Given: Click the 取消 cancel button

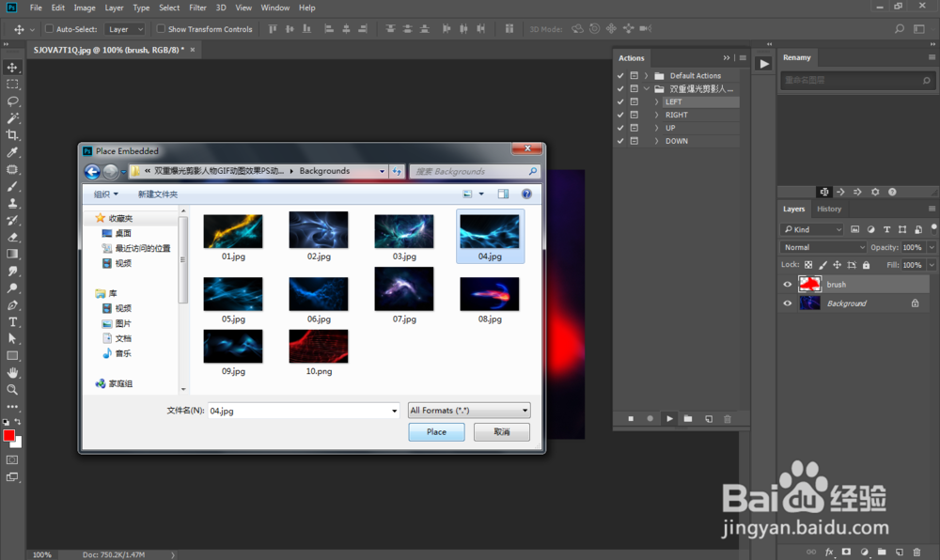Looking at the screenshot, I should 502,432.
